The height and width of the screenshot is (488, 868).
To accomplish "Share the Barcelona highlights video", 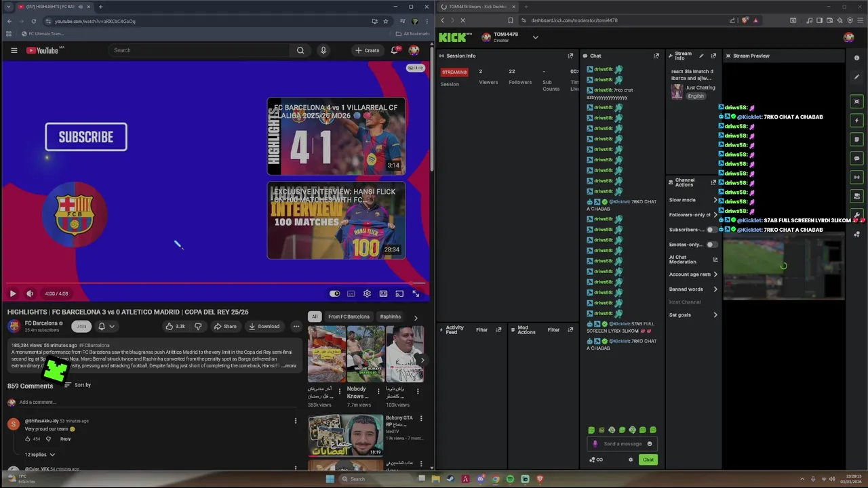I will point(225,326).
